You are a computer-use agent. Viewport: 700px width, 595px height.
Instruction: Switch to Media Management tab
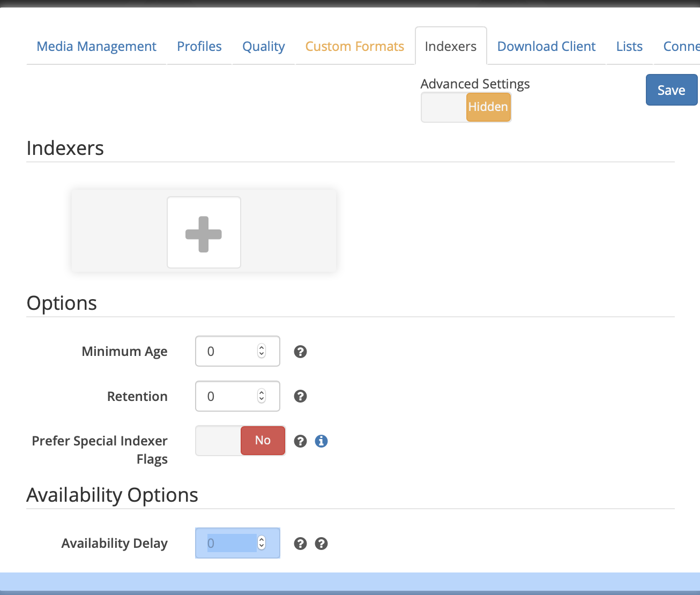[96, 47]
